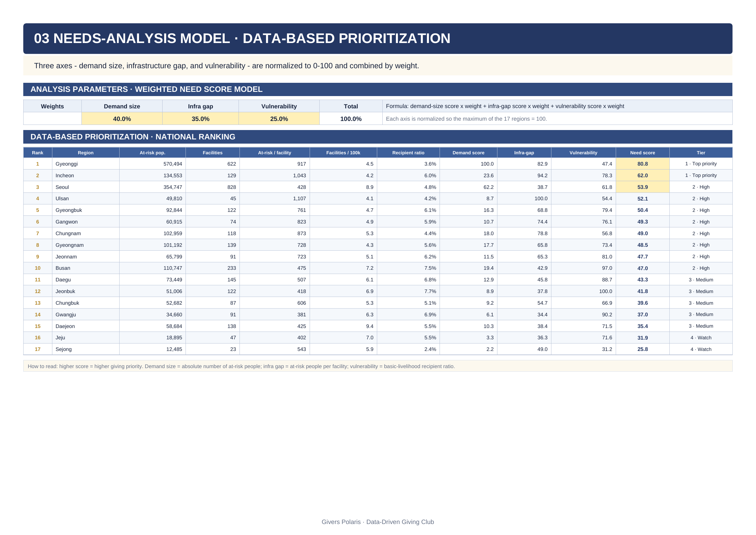Select the Jeonnam region cell
Screen dimensions: 756x535
pyautogui.click(x=86, y=256)
